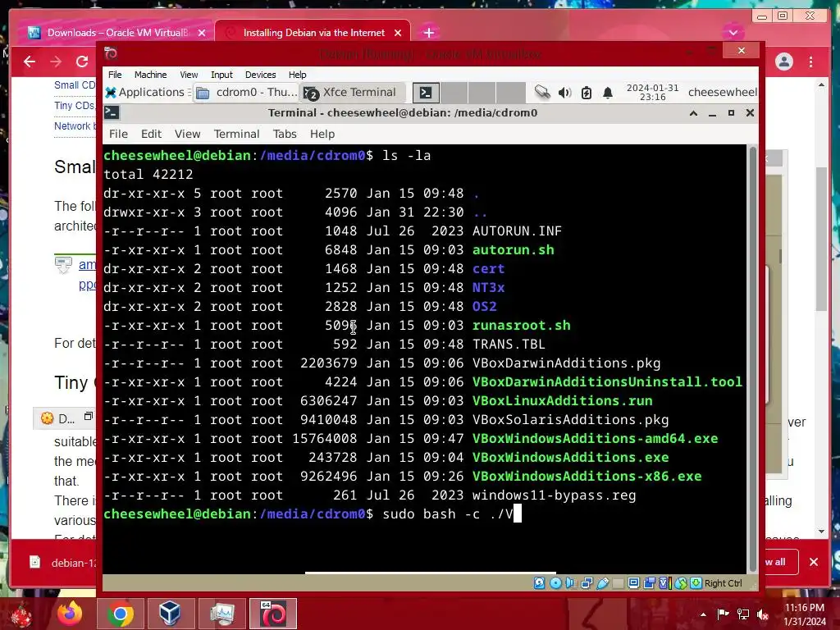Launch Firefox from the Windows taskbar
This screenshot has height=630, width=840.
point(71,614)
